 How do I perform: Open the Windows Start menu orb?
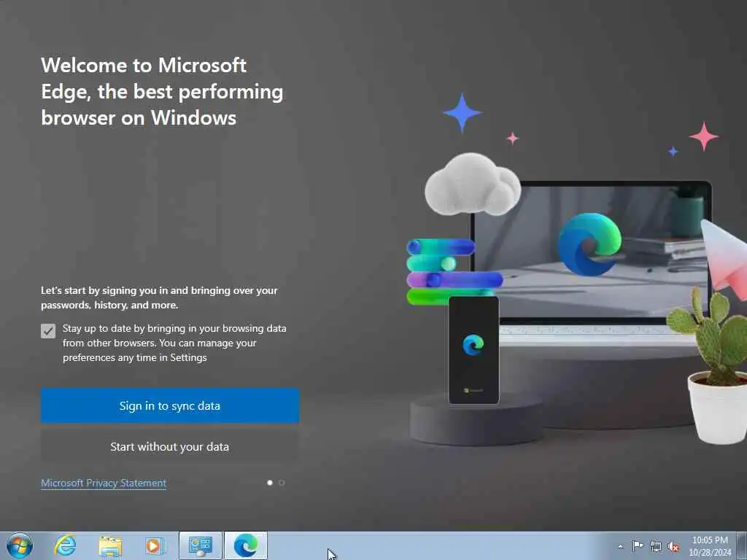(x=20, y=545)
